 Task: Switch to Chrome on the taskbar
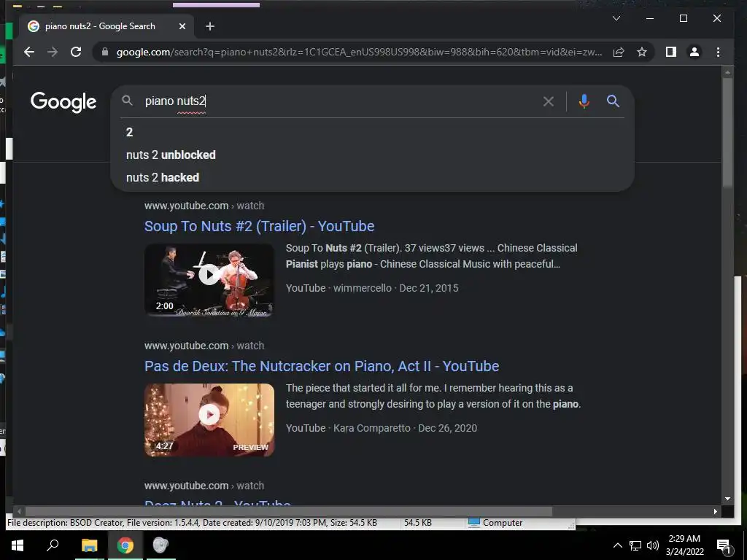(x=125, y=545)
